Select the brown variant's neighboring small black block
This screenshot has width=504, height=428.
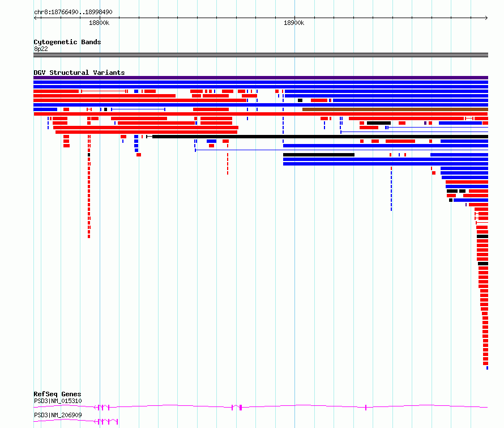pos(300,100)
